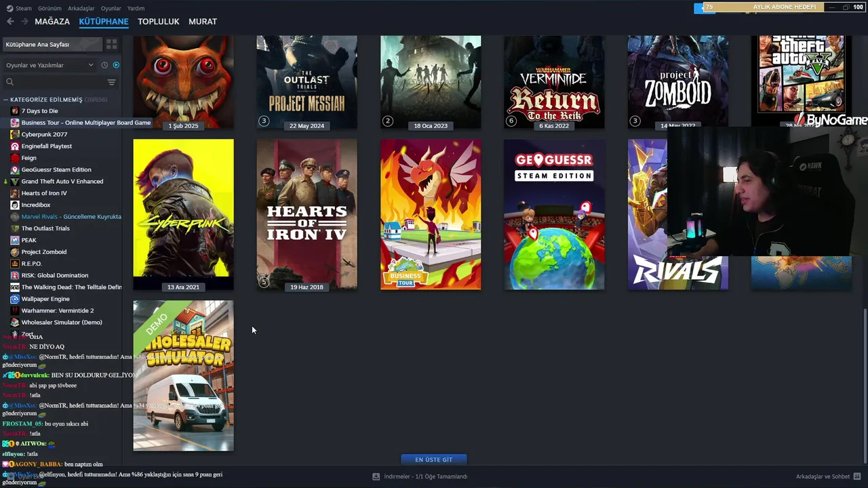Select 'Warhammer: Vermintide 2' list entry
868x488 pixels.
click(x=58, y=310)
